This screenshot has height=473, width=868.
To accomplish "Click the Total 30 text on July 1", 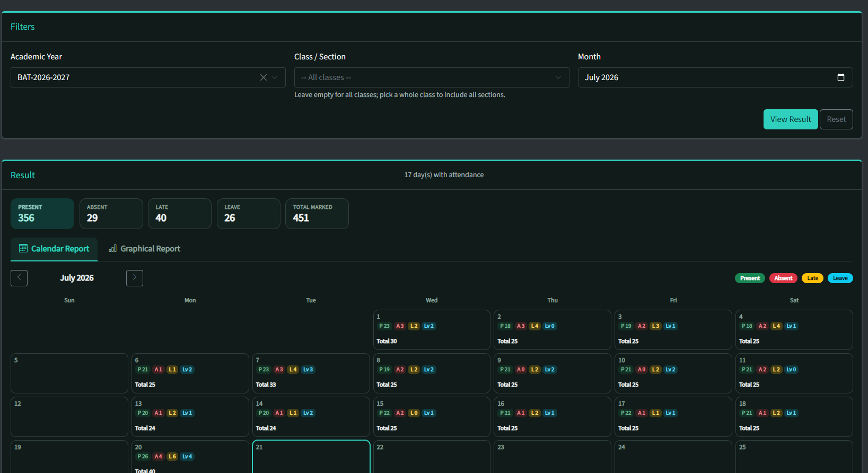I will click(387, 341).
